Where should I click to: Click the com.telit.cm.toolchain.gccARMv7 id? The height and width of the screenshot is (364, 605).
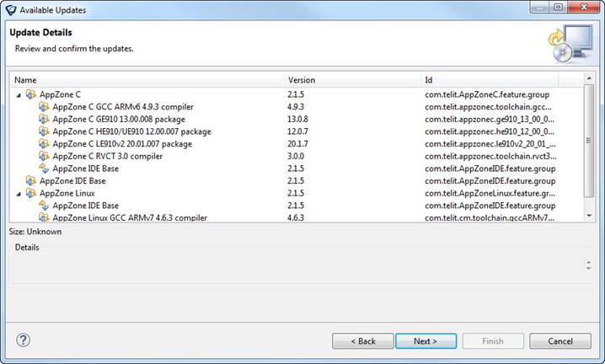[x=490, y=217]
